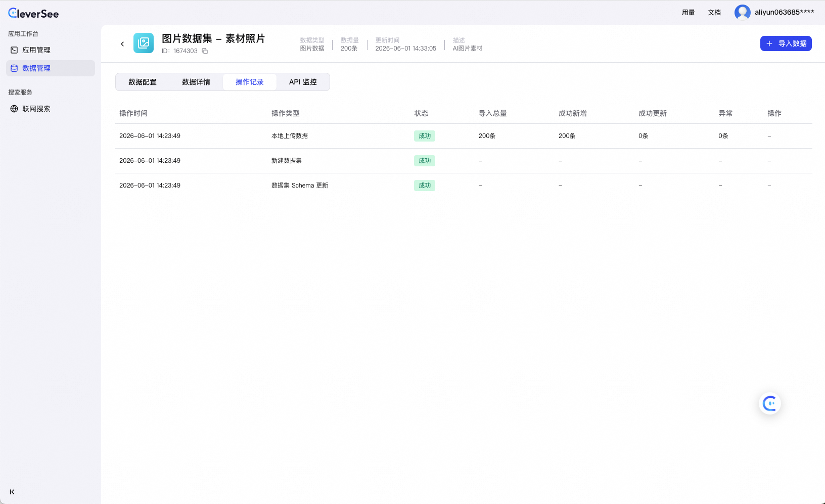Open account menu aliyun063685****
825x504 pixels.
[x=785, y=12]
